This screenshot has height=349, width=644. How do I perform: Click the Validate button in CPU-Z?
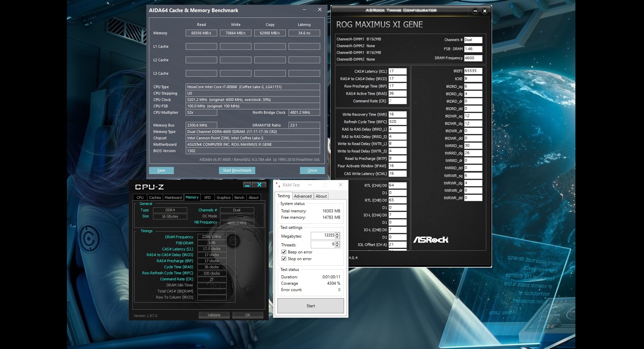(x=214, y=315)
